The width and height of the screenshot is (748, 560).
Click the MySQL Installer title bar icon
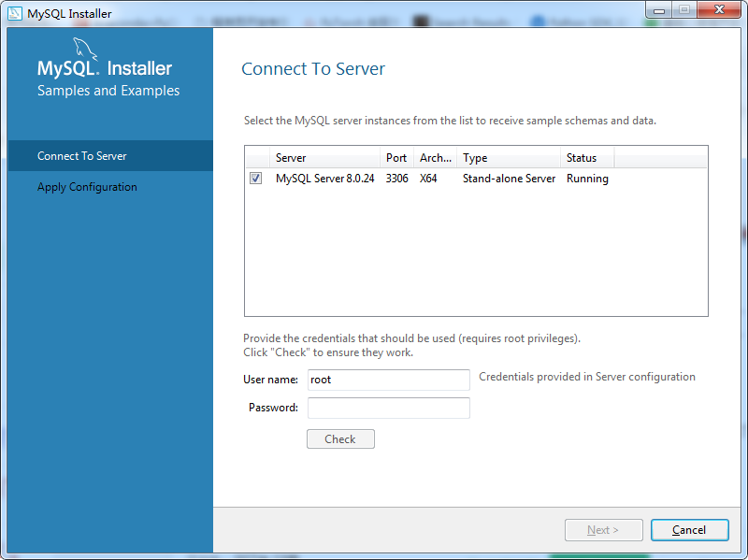tap(15, 13)
